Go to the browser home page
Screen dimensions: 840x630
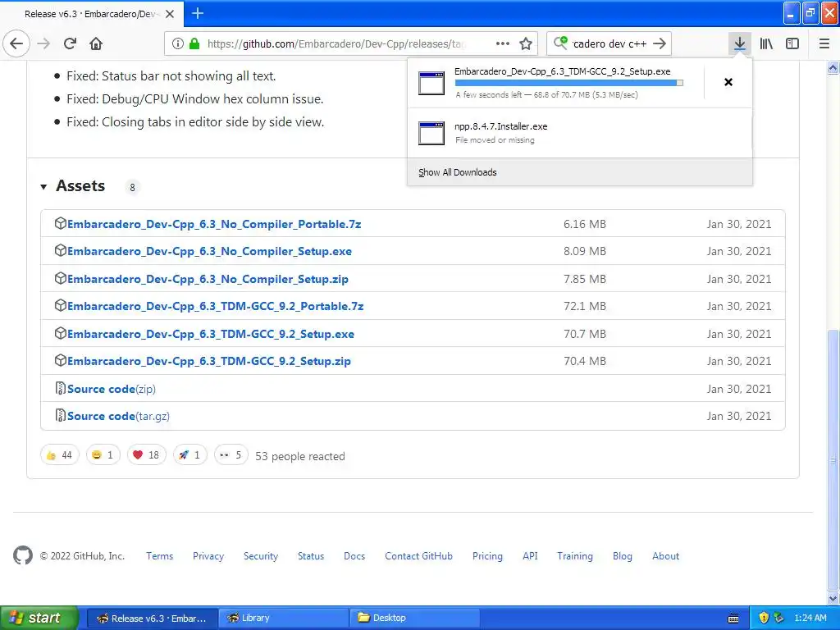[96, 43]
